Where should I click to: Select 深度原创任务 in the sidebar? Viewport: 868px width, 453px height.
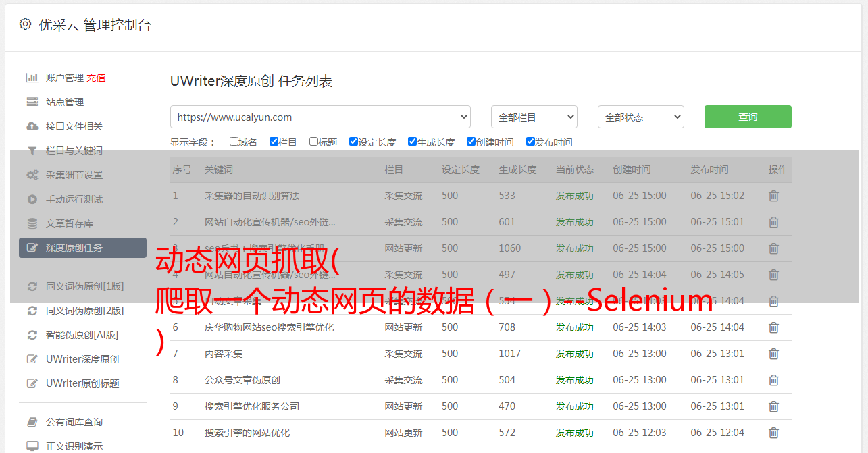(x=82, y=248)
